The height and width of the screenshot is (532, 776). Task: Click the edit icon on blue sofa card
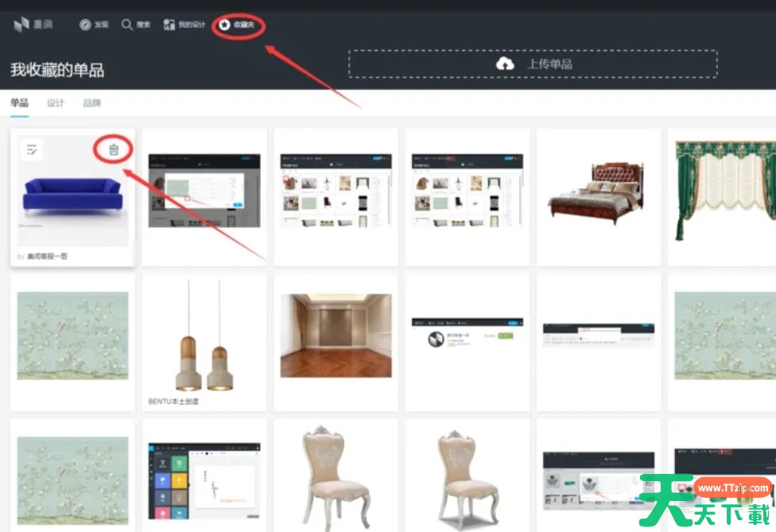32,150
